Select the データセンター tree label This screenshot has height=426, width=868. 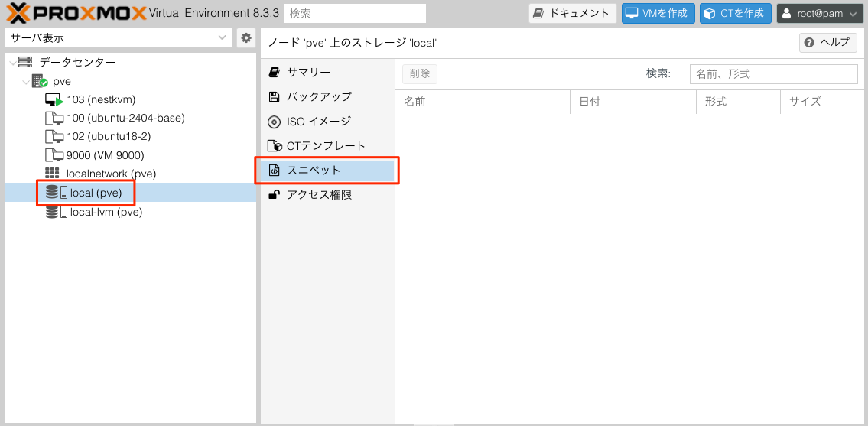pos(78,63)
